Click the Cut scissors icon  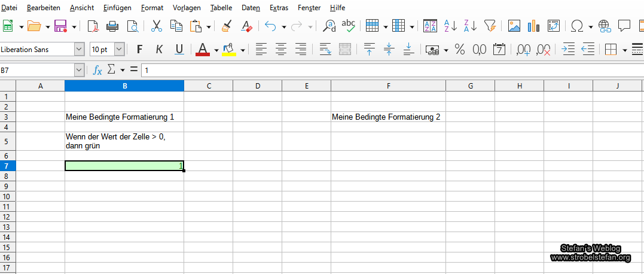click(x=157, y=26)
